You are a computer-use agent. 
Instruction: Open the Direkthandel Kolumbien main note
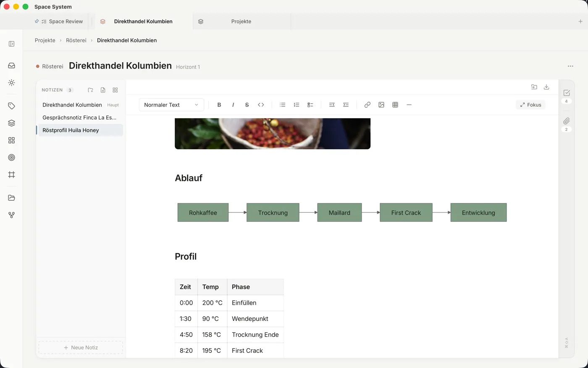pos(80,105)
